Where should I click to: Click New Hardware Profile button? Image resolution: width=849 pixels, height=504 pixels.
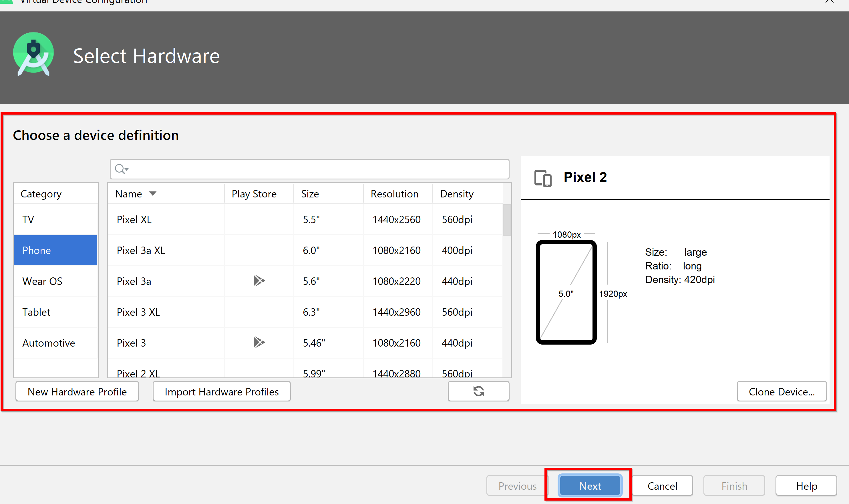click(x=77, y=392)
